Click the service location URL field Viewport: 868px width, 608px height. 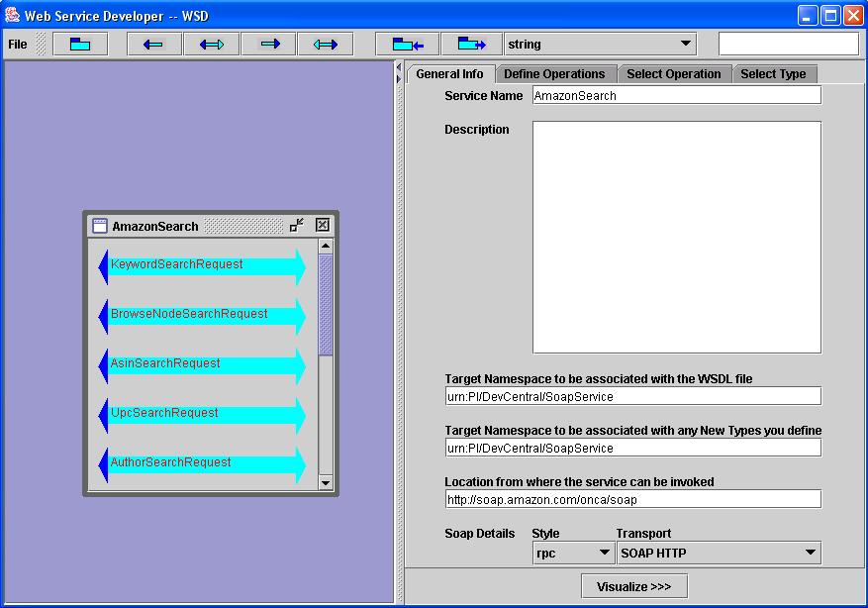coord(633,499)
